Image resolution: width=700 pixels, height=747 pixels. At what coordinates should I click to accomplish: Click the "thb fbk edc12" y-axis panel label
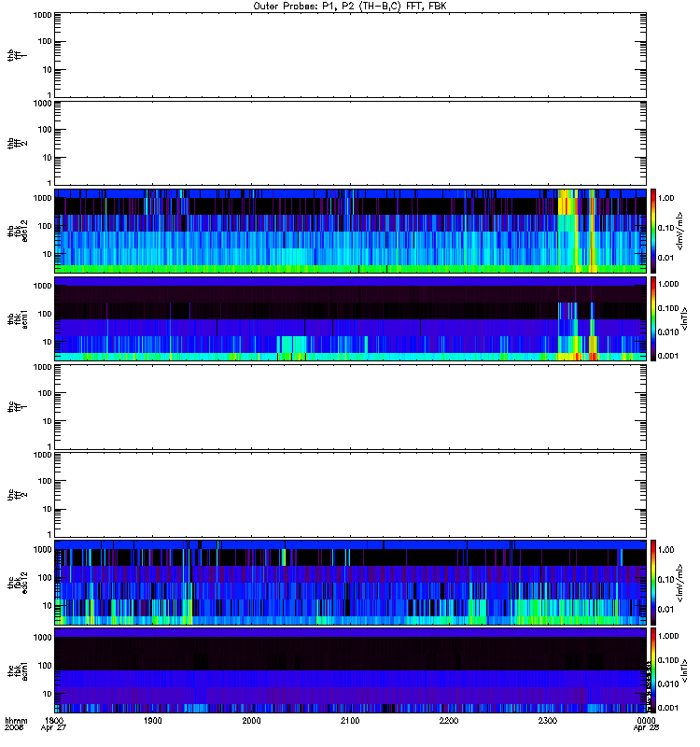coord(17,231)
